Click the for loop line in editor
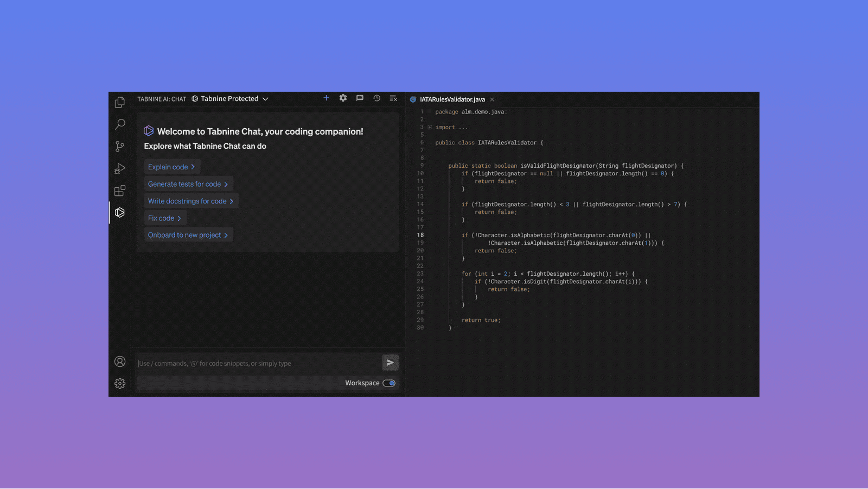Image resolution: width=868 pixels, height=489 pixels. point(548,274)
